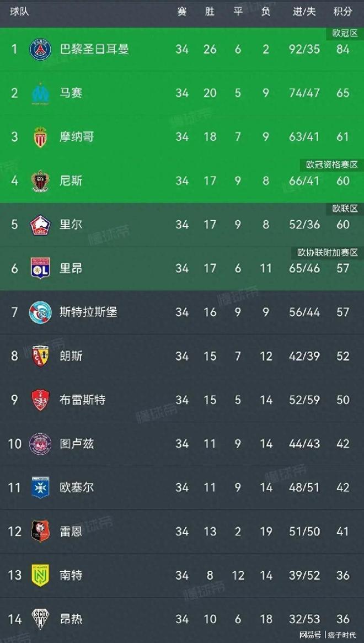Select the 胜 wins column header
This screenshot has width=364, height=643.
pyautogui.click(x=210, y=12)
